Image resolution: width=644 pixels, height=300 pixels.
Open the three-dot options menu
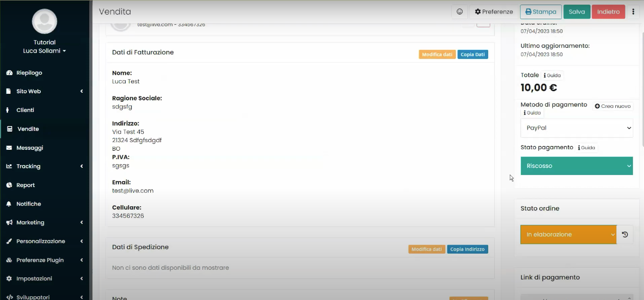[633, 12]
